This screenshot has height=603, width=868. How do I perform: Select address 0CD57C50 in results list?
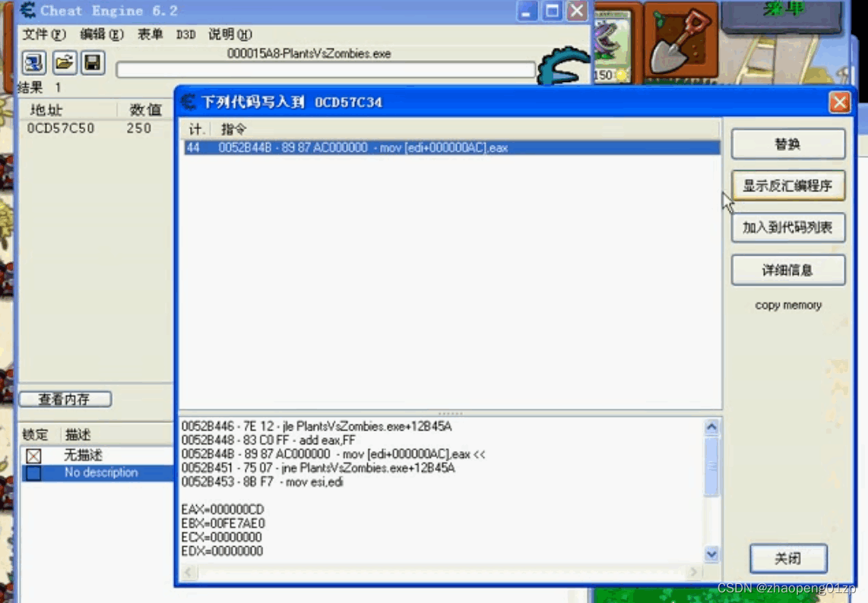(x=61, y=128)
